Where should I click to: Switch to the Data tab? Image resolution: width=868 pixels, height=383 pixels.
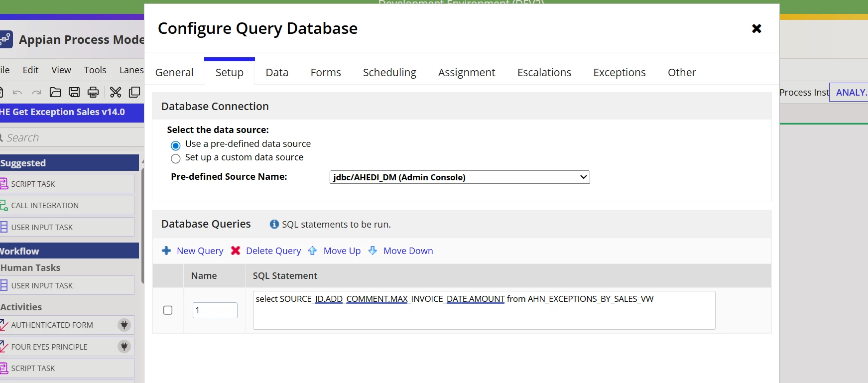click(277, 73)
